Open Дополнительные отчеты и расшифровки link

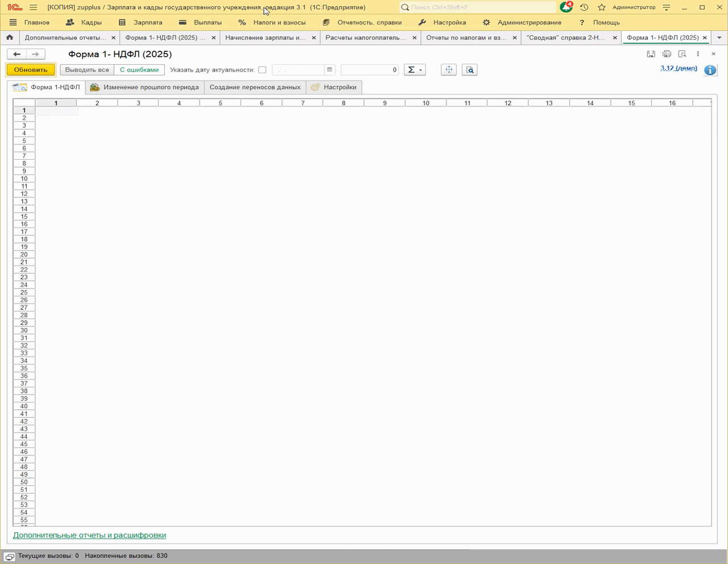[89, 535]
